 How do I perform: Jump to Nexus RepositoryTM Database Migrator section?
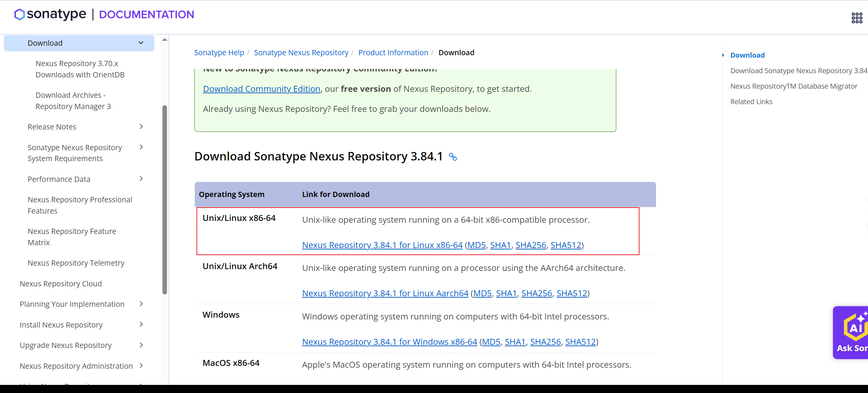(x=794, y=86)
